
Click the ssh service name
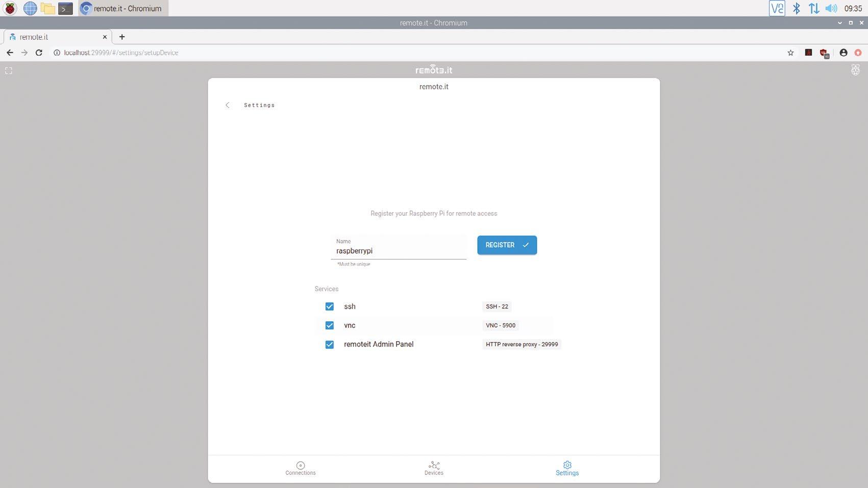[350, 306]
